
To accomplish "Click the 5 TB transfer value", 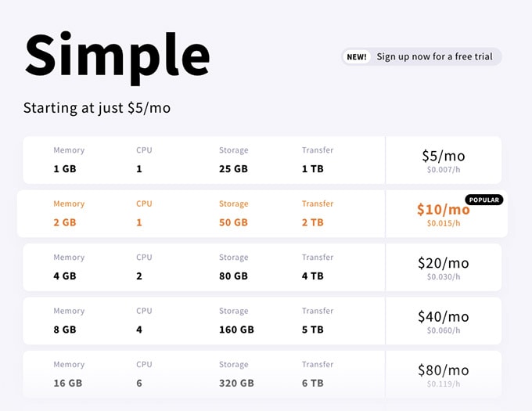I will point(312,330).
